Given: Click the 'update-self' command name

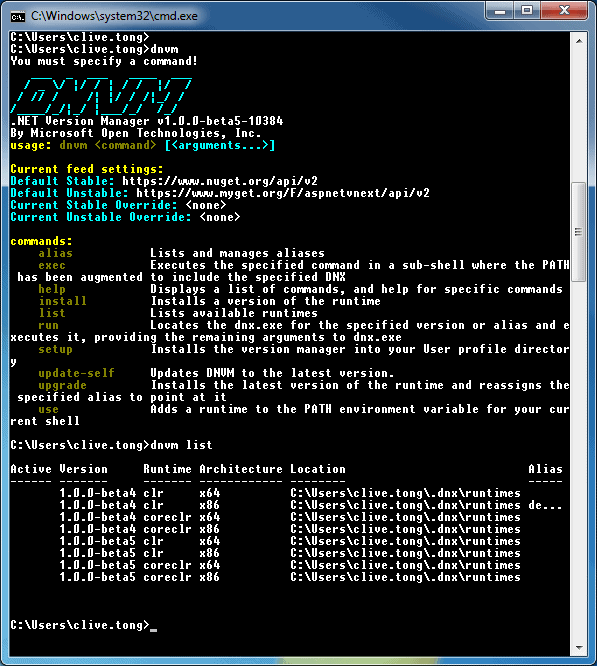Looking at the screenshot, I should pyautogui.click(x=76, y=373).
